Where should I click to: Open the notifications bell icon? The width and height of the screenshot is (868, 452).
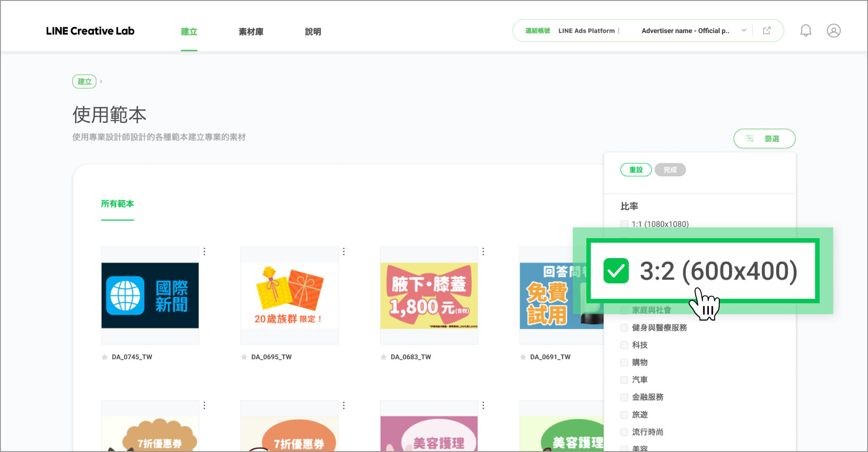806,31
